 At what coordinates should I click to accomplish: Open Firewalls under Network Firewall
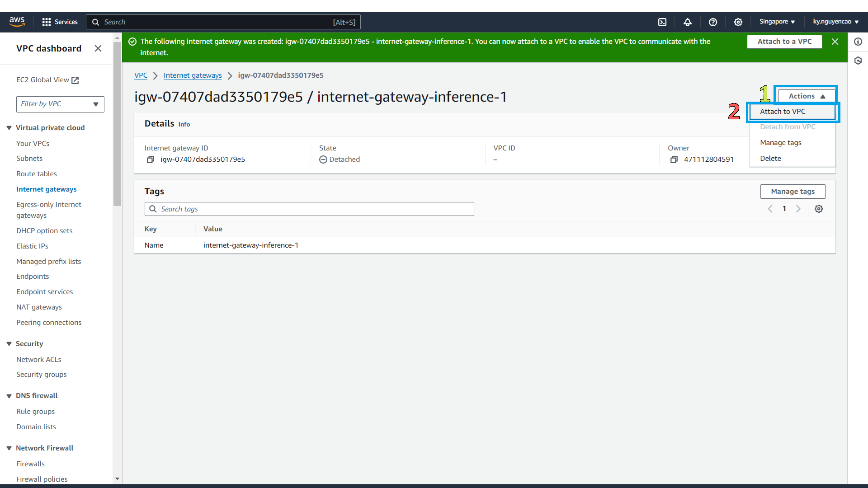click(31, 464)
